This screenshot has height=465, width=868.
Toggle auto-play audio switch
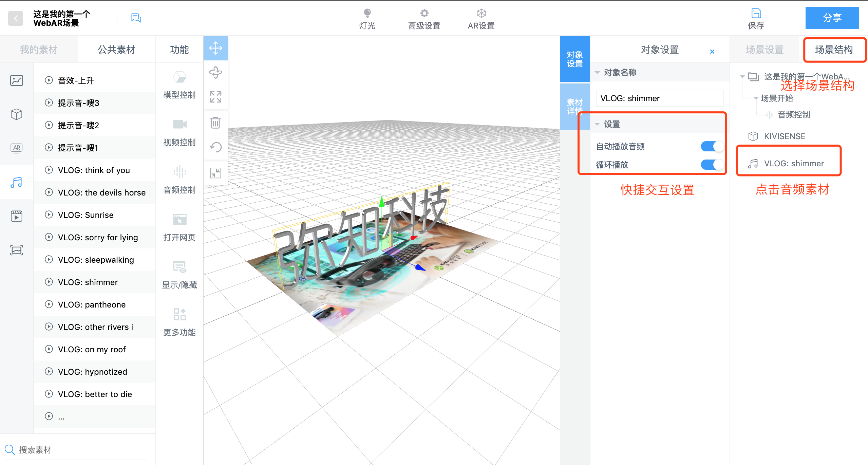click(712, 146)
